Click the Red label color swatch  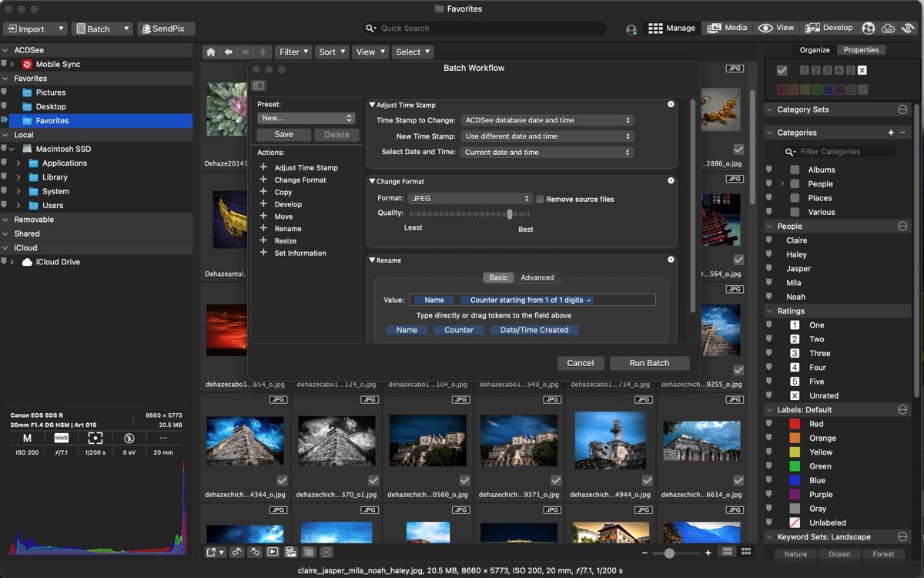tap(795, 424)
